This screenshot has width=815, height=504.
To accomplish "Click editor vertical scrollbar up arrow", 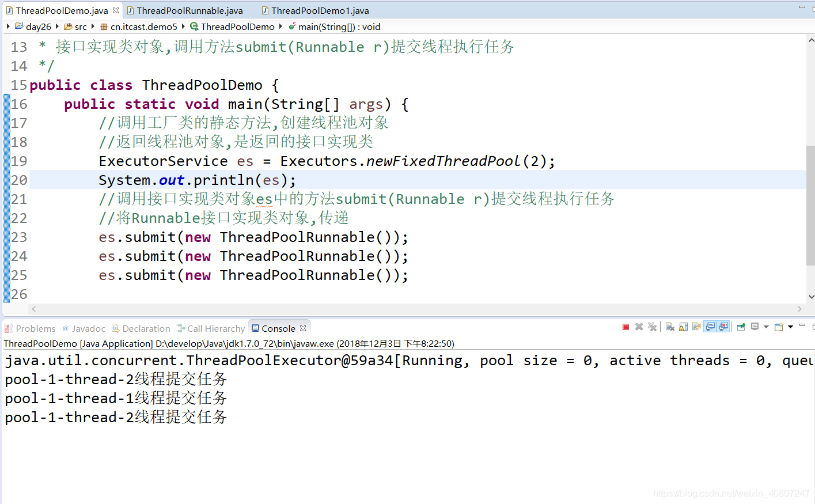I will tap(811, 40).
